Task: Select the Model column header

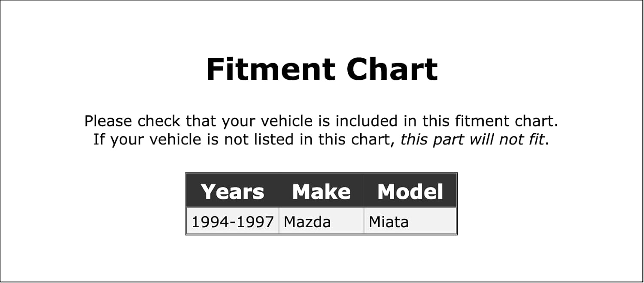Action: coord(410,191)
